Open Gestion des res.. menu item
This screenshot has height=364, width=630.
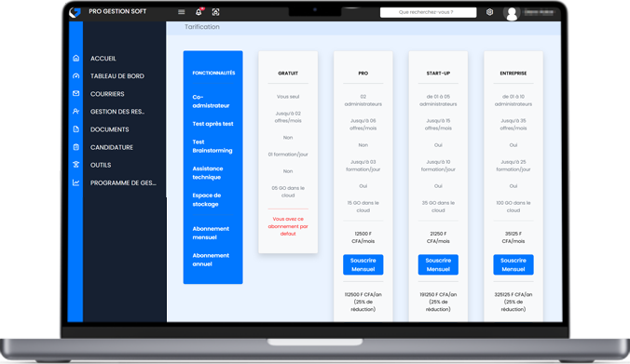(x=117, y=112)
